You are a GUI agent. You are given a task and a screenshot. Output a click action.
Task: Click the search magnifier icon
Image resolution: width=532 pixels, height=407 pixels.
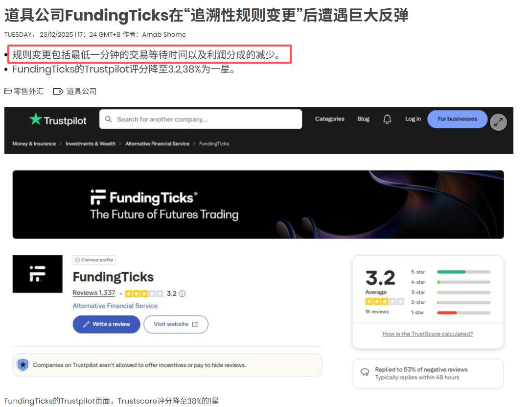pos(109,119)
